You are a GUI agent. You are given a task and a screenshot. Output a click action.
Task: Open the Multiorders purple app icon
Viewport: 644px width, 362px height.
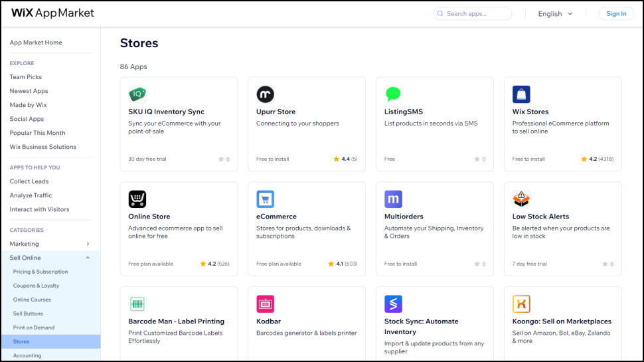point(393,199)
